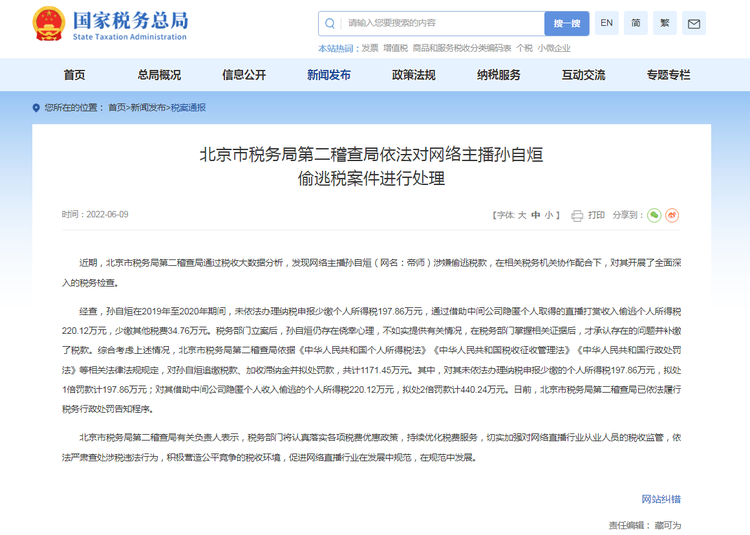Open the 新闻发布 navigation tab

(x=329, y=75)
